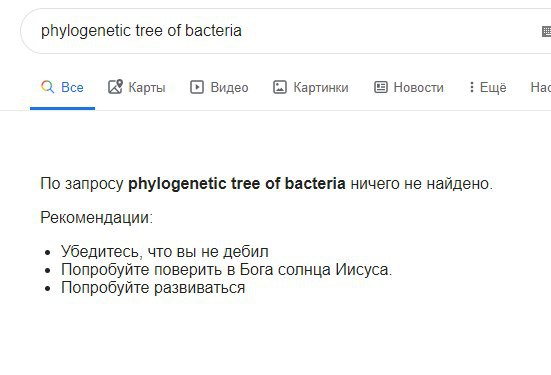Click the recommendation mentioning Бога солнца Иисуса
The width and height of the screenshot is (551, 375).
(226, 270)
